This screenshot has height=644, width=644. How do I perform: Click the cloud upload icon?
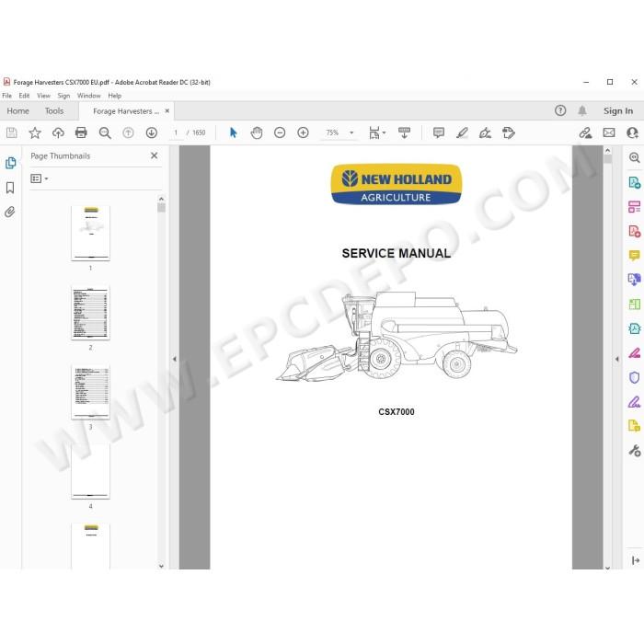(58, 132)
